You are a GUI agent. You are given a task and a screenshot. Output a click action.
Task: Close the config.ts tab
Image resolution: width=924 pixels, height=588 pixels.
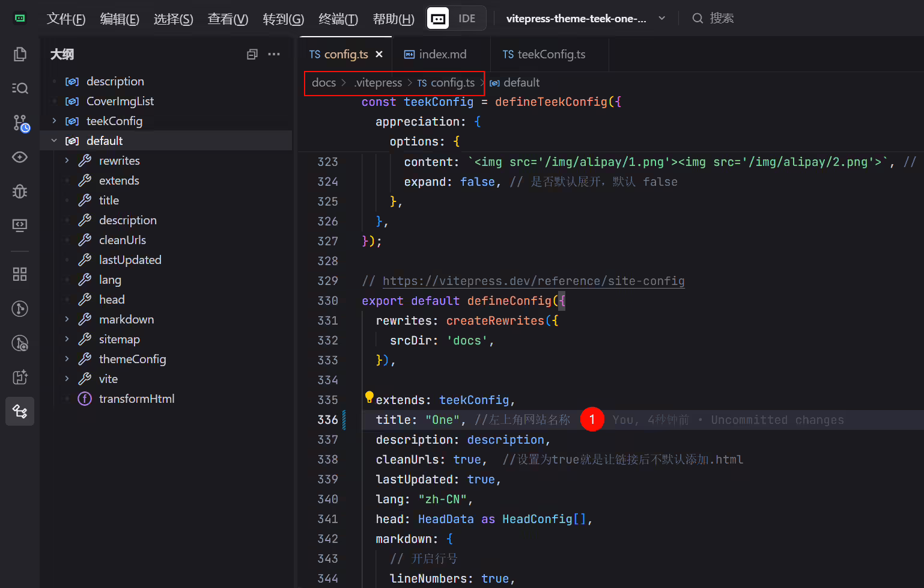[x=379, y=54]
